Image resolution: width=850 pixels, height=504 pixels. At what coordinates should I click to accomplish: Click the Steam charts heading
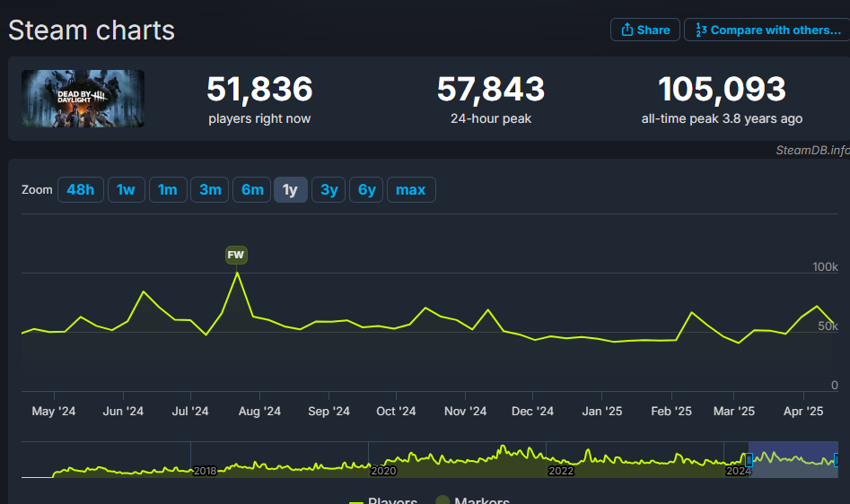(x=92, y=30)
